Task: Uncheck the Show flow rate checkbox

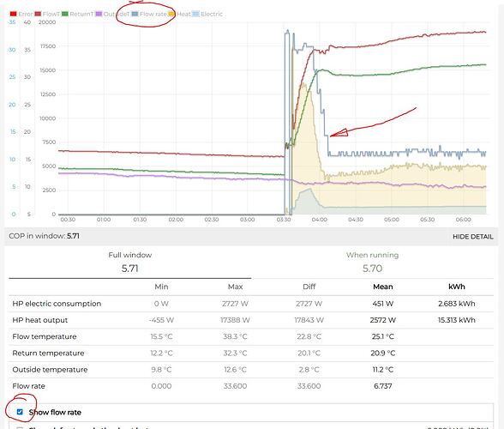Action: (20, 412)
